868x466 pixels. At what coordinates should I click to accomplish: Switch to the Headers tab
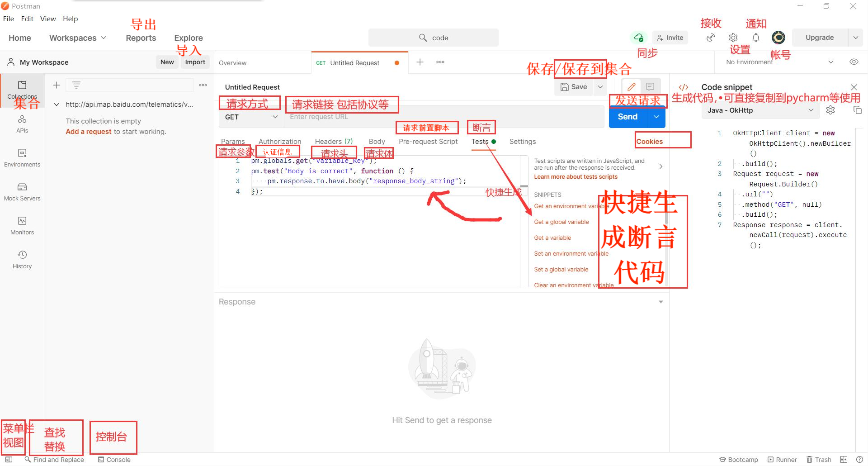tap(334, 141)
